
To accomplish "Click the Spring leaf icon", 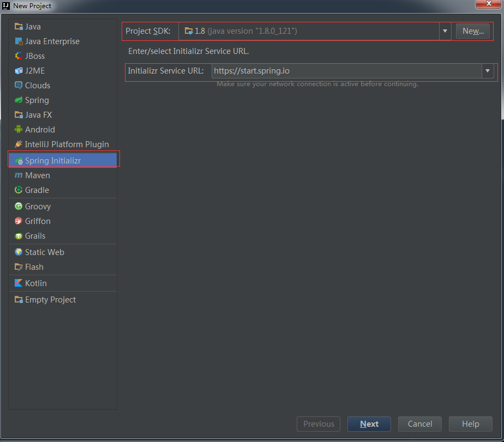I will click(19, 100).
